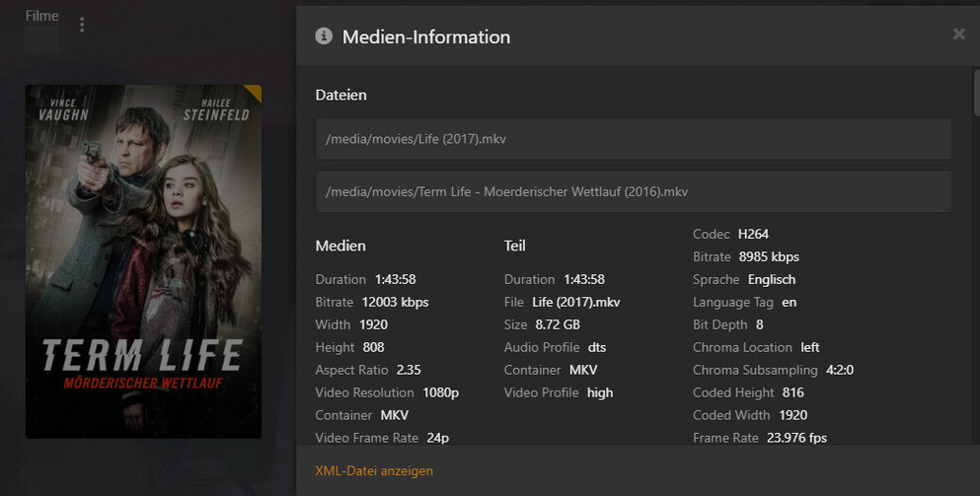The width and height of the screenshot is (980, 496).
Task: Click the Teil section heading
Action: tap(514, 247)
